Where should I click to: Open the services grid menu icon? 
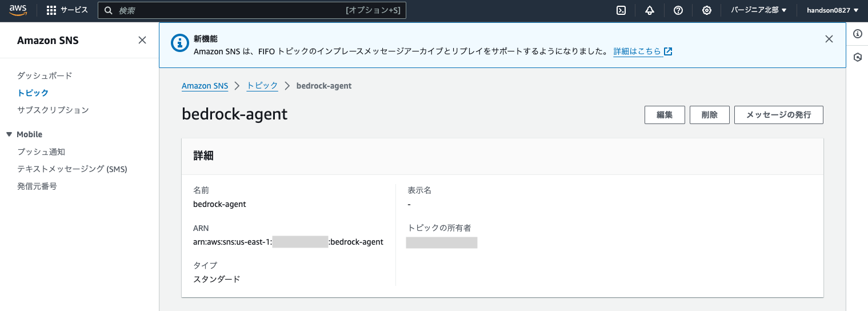(51, 10)
